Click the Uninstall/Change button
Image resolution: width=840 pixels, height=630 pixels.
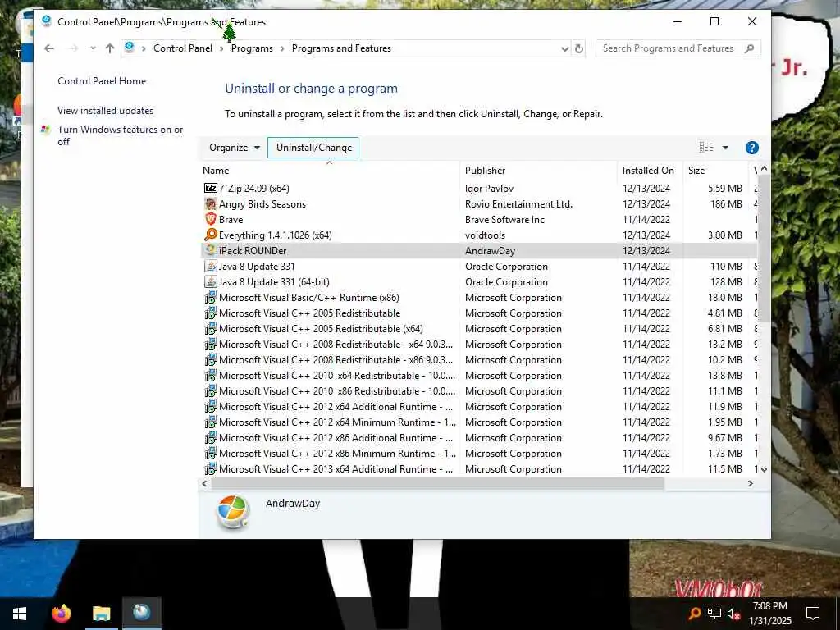pyautogui.click(x=313, y=148)
